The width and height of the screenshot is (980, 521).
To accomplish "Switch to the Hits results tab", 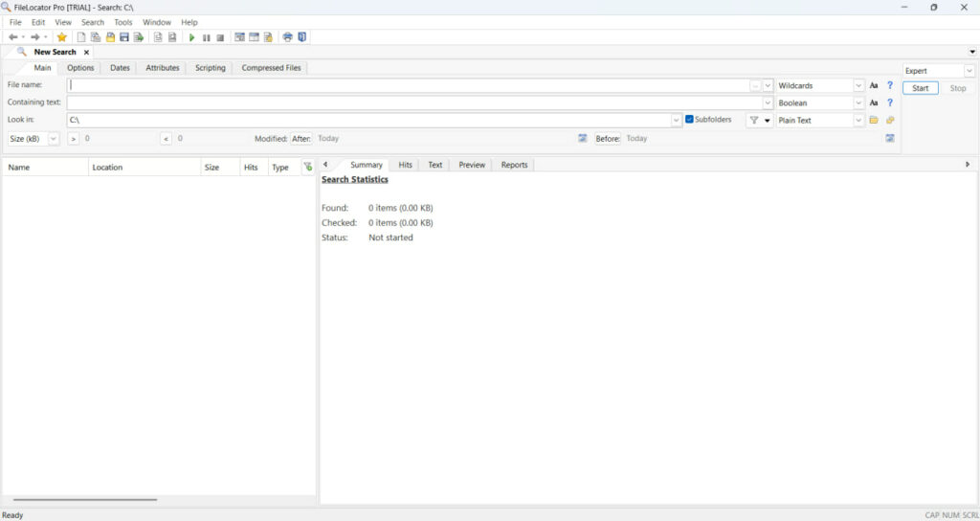I will click(x=405, y=165).
